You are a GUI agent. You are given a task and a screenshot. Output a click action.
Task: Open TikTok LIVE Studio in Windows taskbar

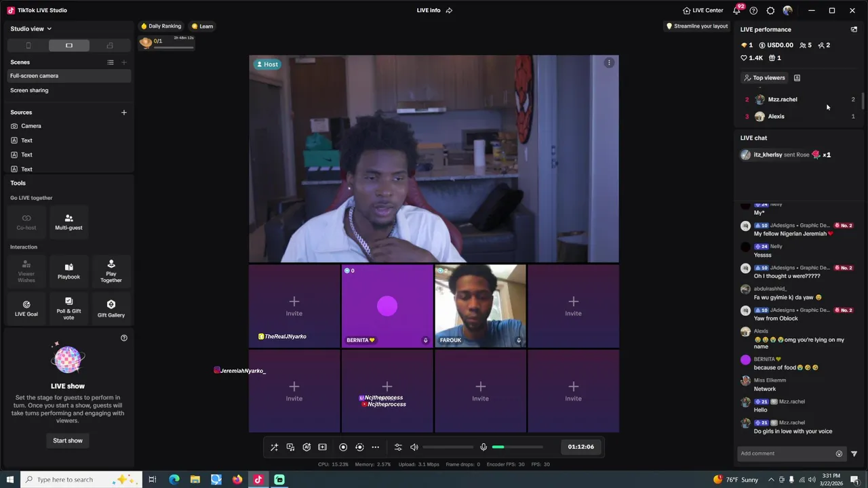point(258,480)
